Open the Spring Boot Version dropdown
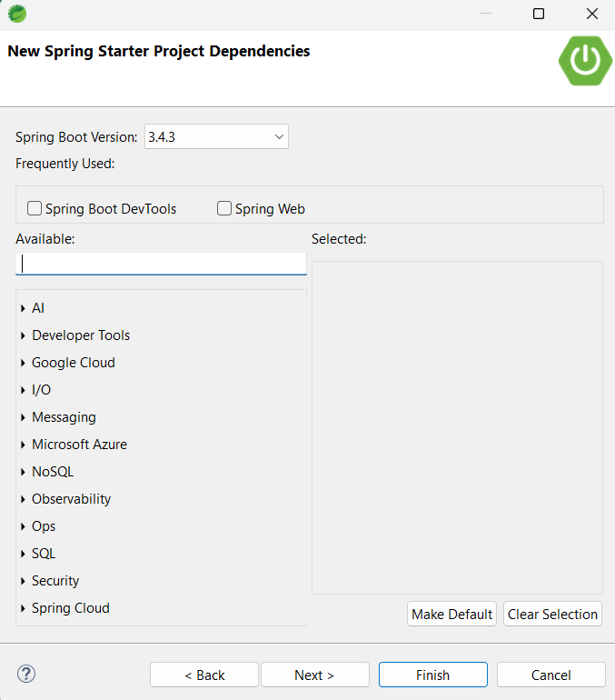The width and height of the screenshot is (615, 700). (216, 137)
